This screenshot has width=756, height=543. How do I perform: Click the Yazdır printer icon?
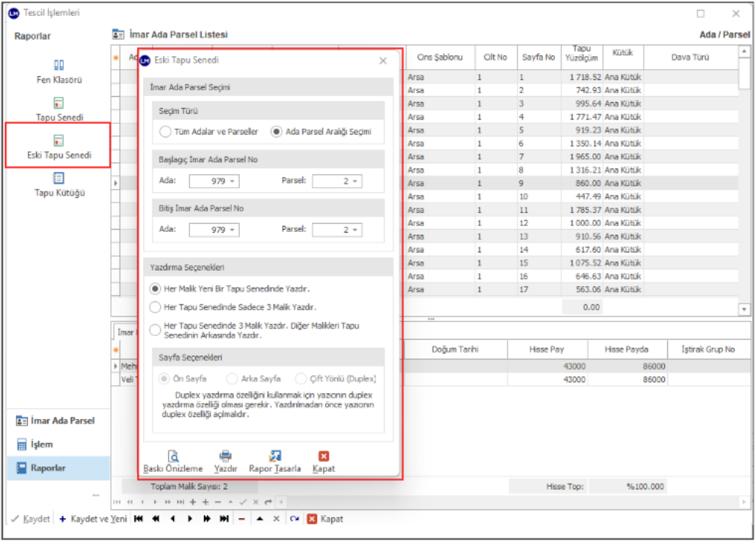point(225,456)
